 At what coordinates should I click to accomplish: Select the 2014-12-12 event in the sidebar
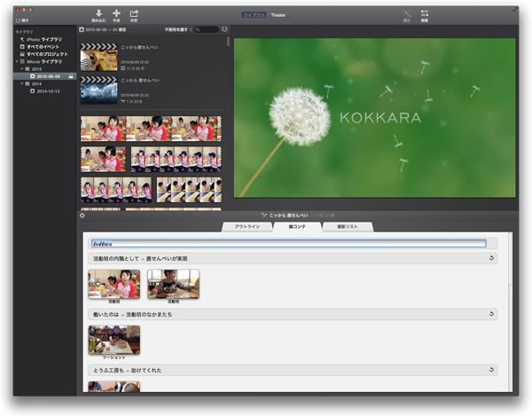pos(48,91)
